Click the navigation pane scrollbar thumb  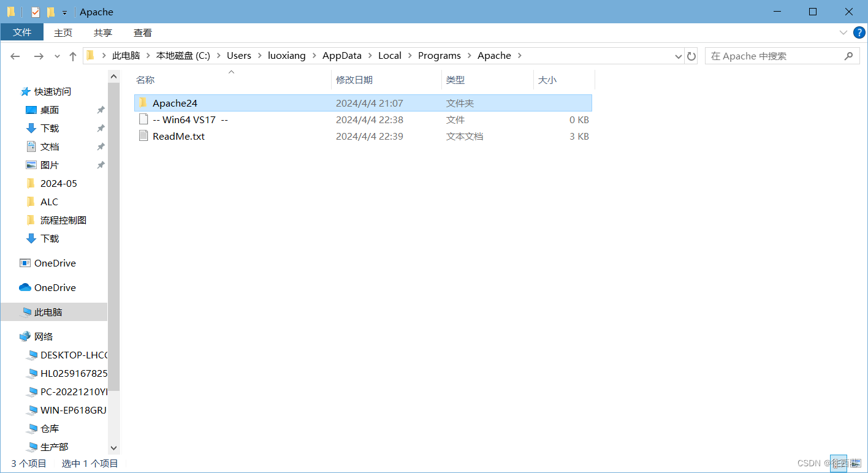[113, 236]
